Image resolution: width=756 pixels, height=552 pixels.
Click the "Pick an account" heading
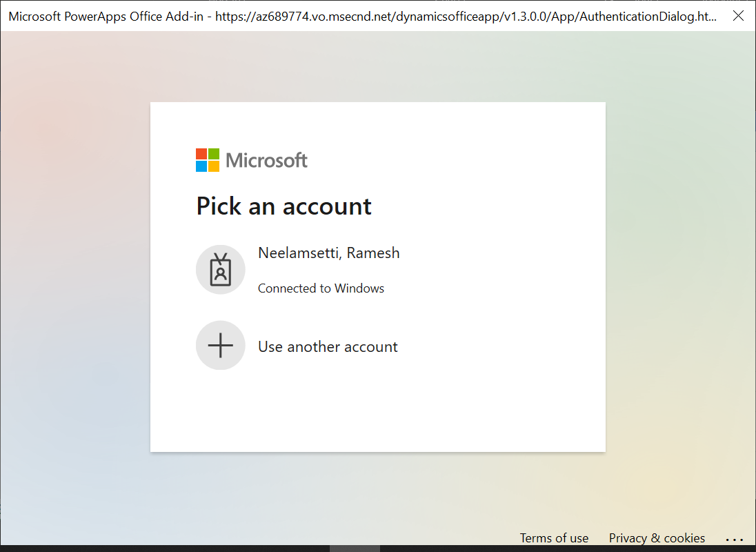283,206
